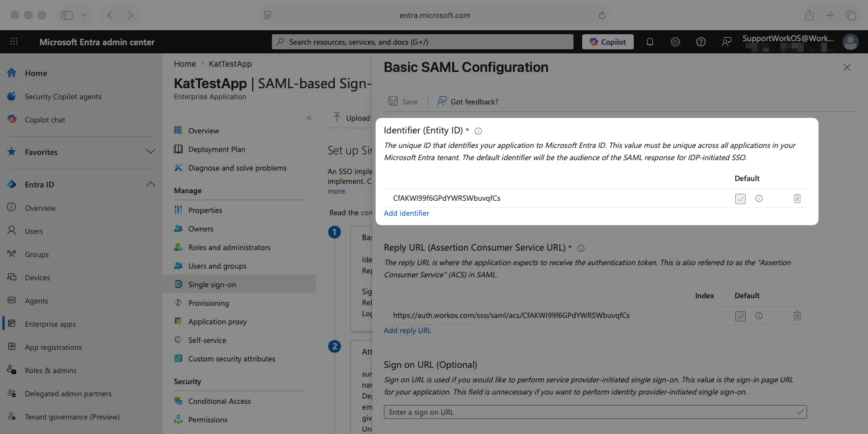Click Add reply URL link

408,330
